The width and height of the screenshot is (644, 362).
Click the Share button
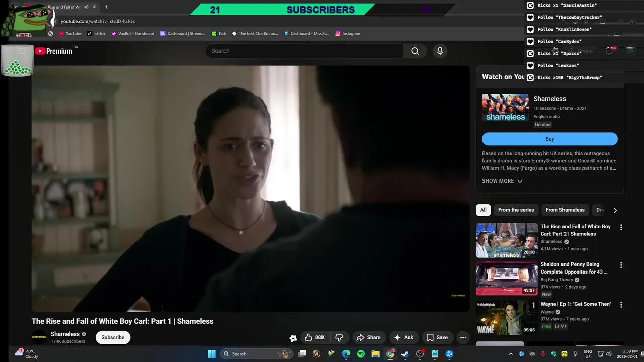tap(369, 337)
